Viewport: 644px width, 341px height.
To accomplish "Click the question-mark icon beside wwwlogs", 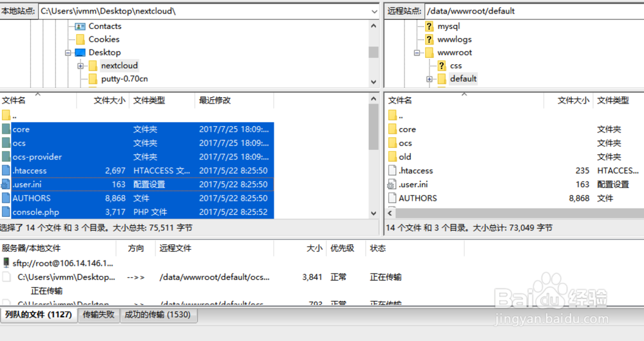I will [x=429, y=39].
